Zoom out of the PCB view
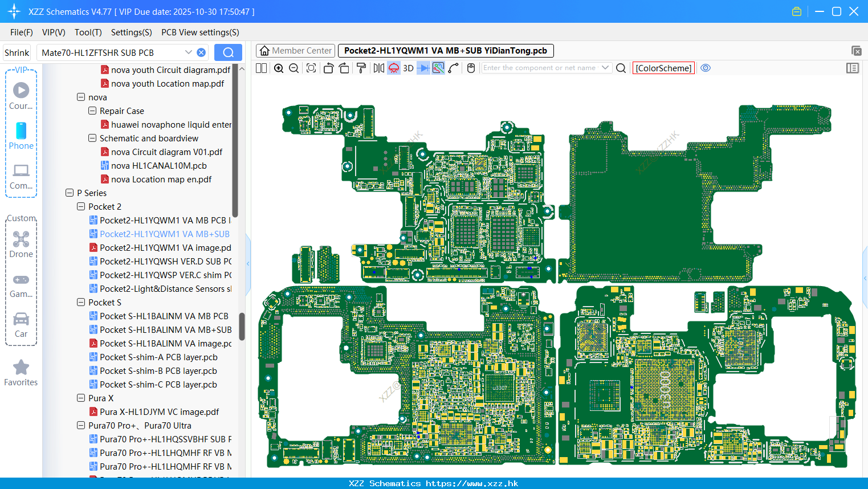868x489 pixels. (294, 68)
